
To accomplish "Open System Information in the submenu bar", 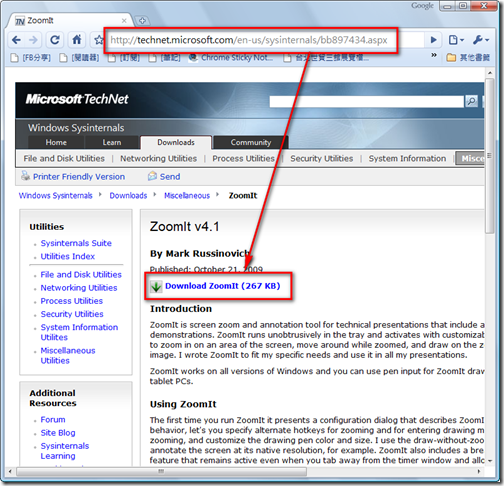I will click(407, 159).
